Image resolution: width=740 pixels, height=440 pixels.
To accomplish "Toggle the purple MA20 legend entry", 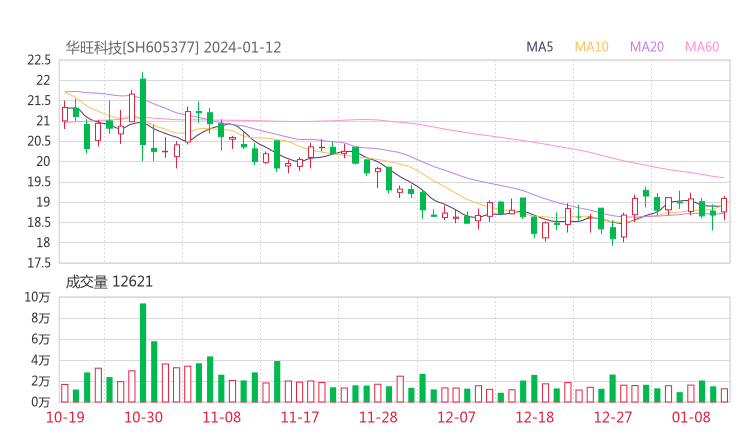I will pos(647,47).
